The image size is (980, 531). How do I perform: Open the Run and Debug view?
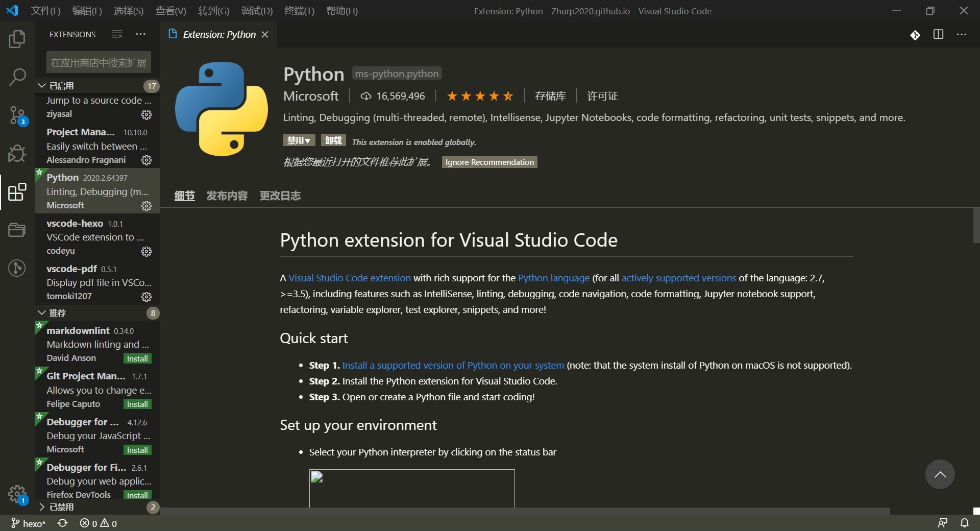point(17,153)
